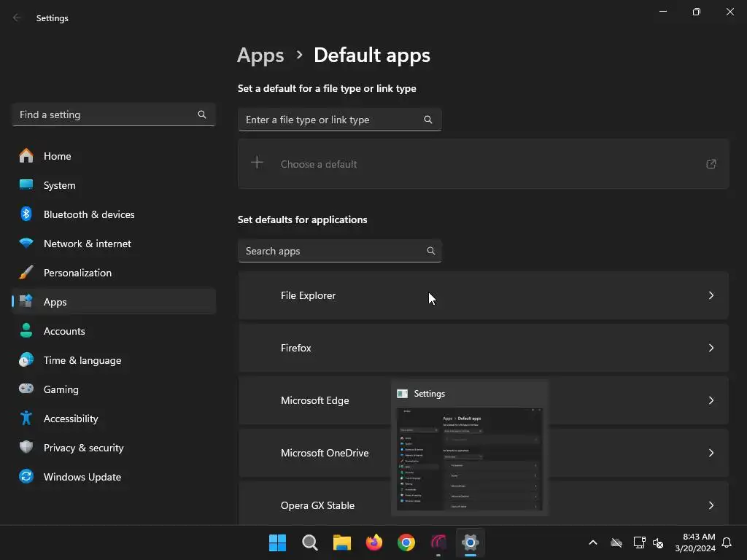Click the magnifier icon in Search apps

[430, 251]
